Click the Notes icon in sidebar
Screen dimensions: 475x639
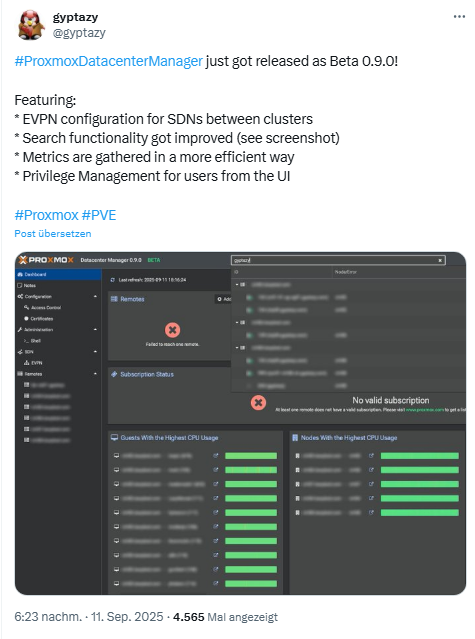click(20, 285)
